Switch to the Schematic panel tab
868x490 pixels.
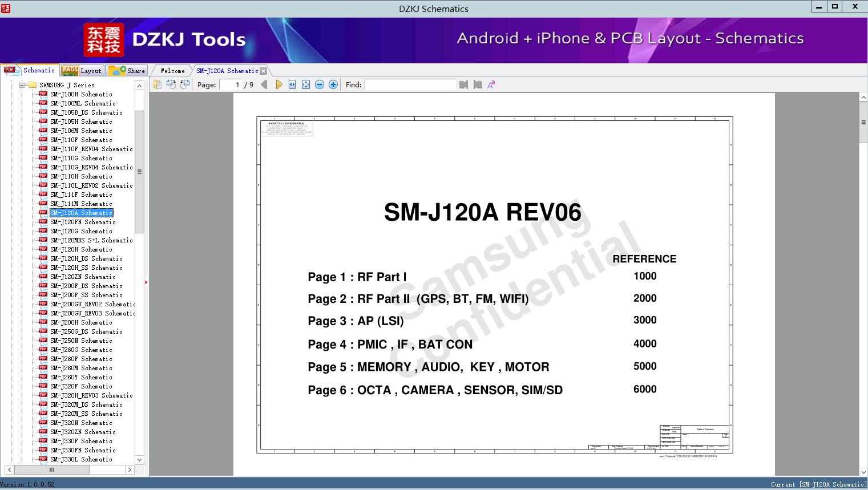point(30,70)
